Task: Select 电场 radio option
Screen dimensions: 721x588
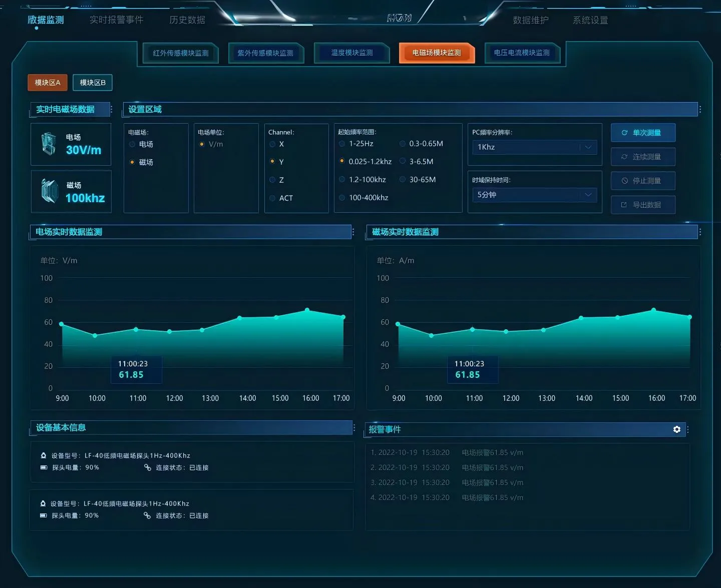Action: tap(132, 144)
